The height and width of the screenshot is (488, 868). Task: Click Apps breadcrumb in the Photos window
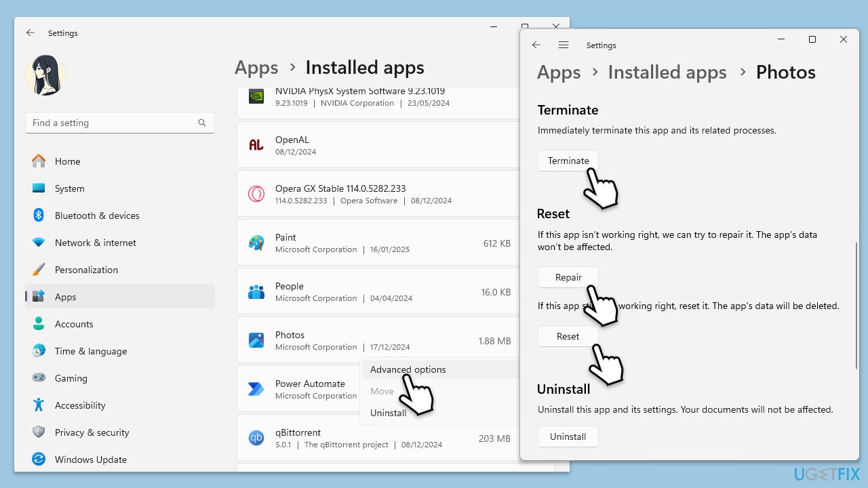point(559,73)
